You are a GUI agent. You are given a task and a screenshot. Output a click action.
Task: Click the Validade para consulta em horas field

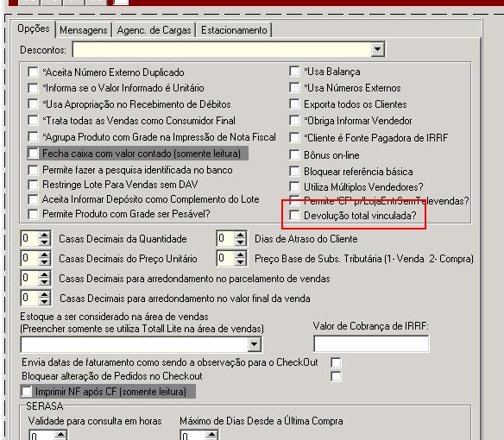(42, 436)
